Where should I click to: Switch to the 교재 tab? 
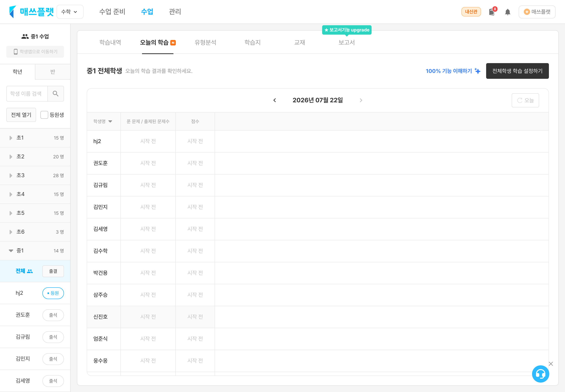click(299, 43)
